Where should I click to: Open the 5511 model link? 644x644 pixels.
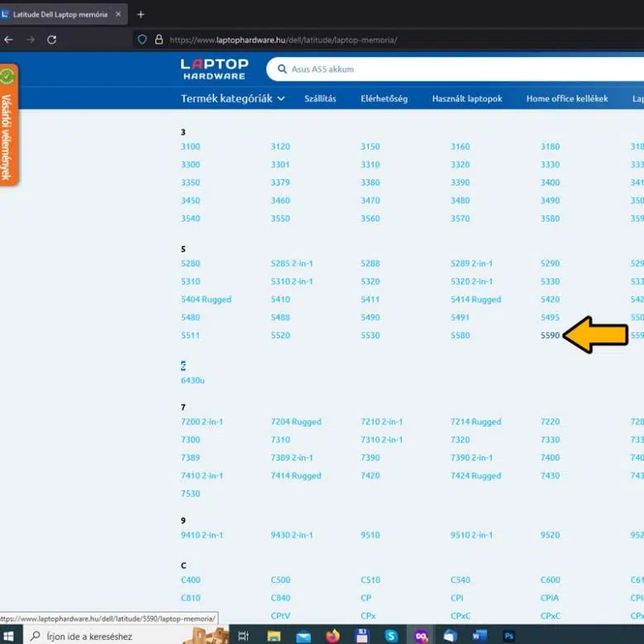point(190,335)
